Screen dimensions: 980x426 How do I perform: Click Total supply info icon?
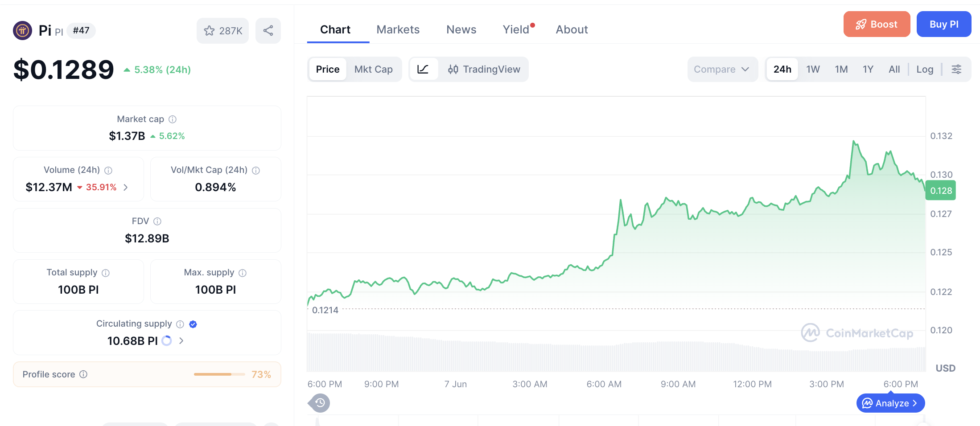tap(106, 273)
